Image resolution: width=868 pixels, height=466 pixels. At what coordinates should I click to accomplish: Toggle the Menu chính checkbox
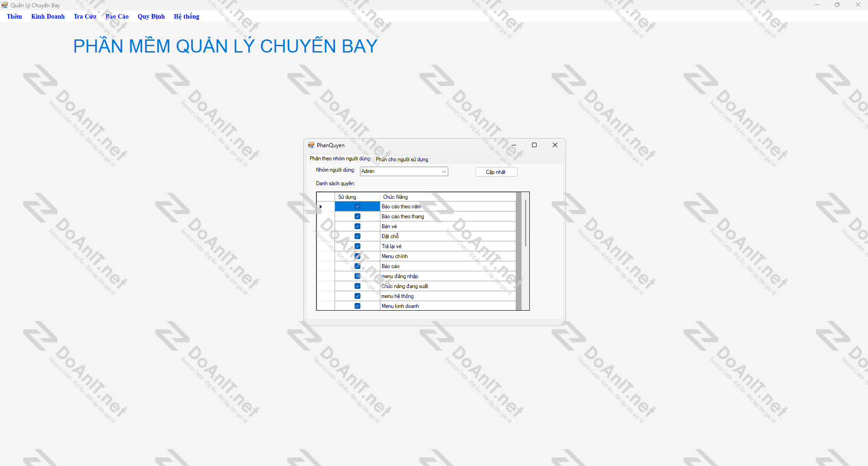357,256
